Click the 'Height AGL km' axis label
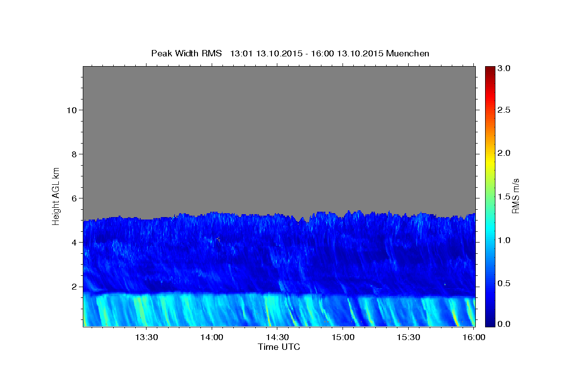 pos(56,196)
